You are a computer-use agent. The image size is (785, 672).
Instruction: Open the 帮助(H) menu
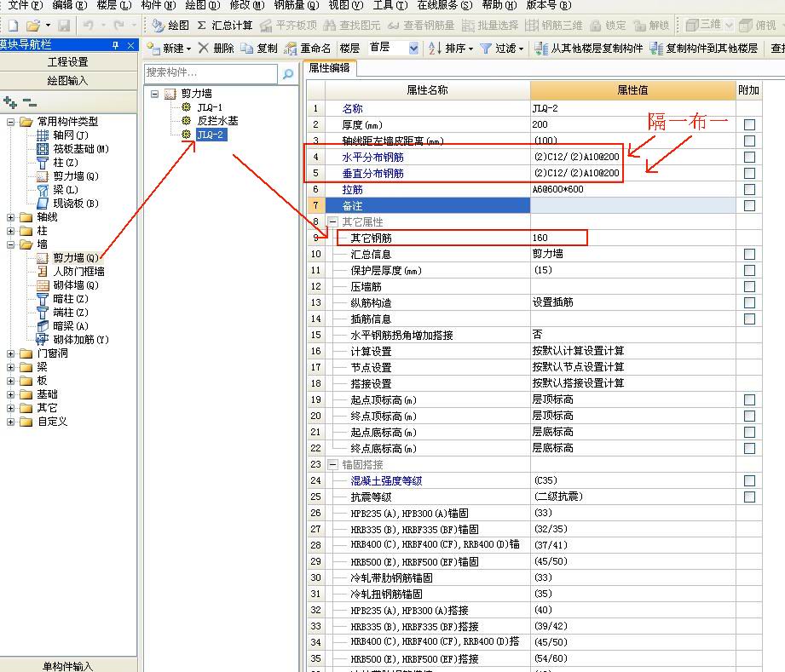[x=499, y=5]
